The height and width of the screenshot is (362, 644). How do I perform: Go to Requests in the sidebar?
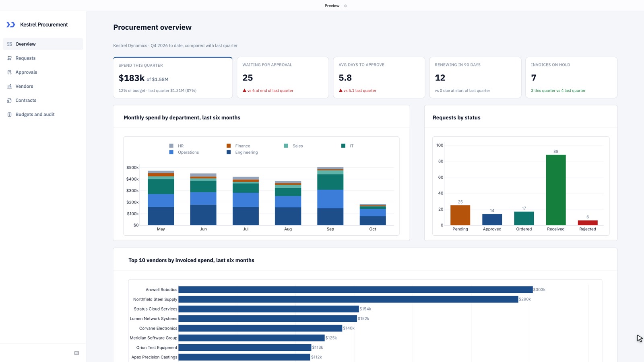(43, 58)
